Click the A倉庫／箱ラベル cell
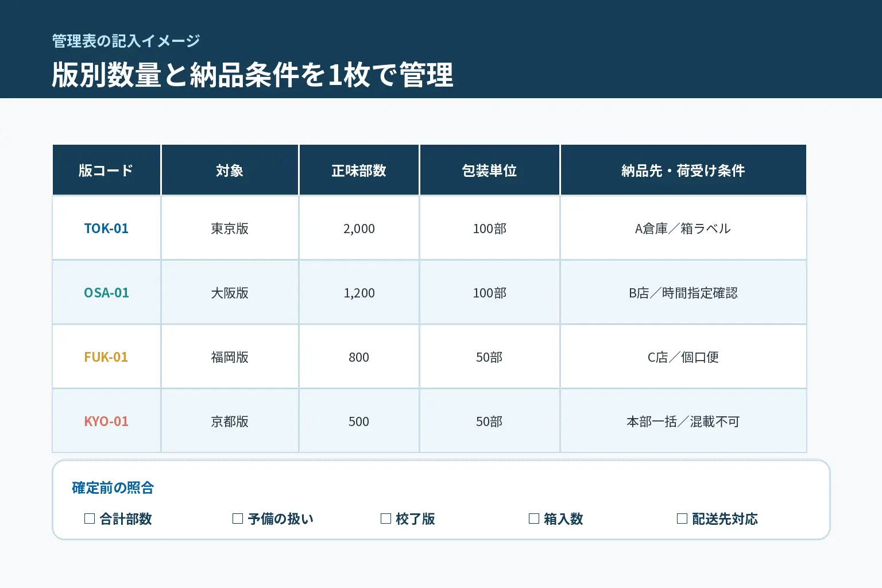Image resolution: width=882 pixels, height=588 pixels. (x=683, y=229)
